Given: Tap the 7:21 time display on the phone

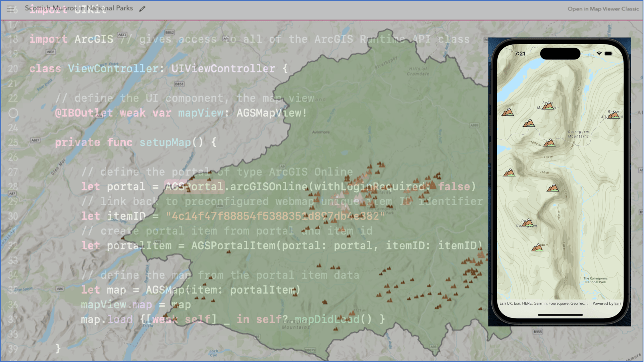Looking at the screenshot, I should pyautogui.click(x=520, y=53).
